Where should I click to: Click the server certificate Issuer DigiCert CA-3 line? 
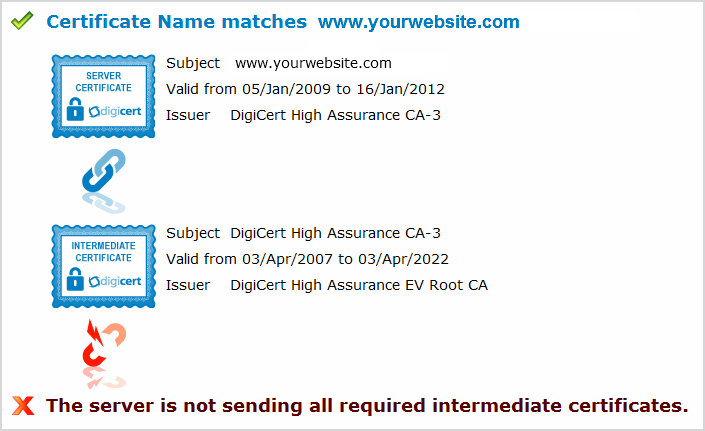click(x=303, y=115)
